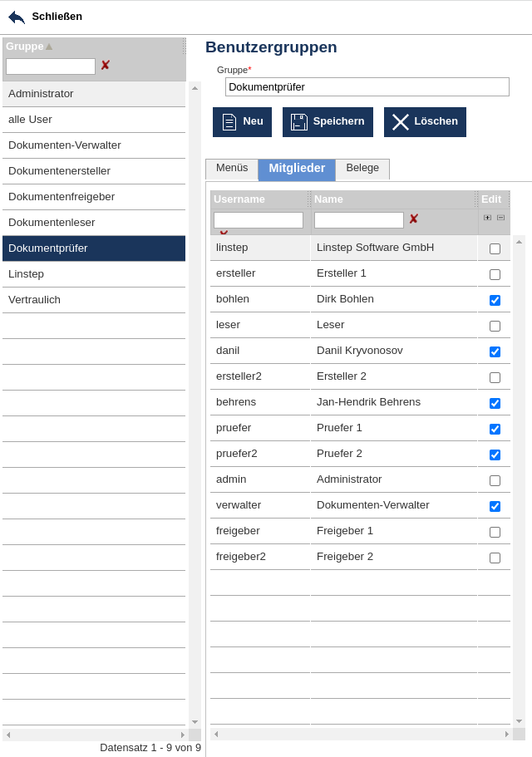The height and width of the screenshot is (757, 532).
Task: Sort members by Username column header
Action: click(239, 199)
